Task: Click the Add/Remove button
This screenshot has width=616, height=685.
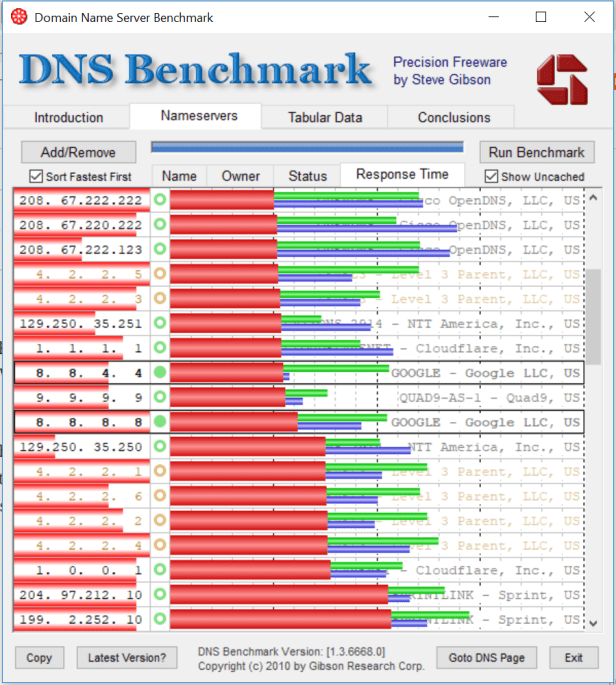Action: tap(79, 152)
